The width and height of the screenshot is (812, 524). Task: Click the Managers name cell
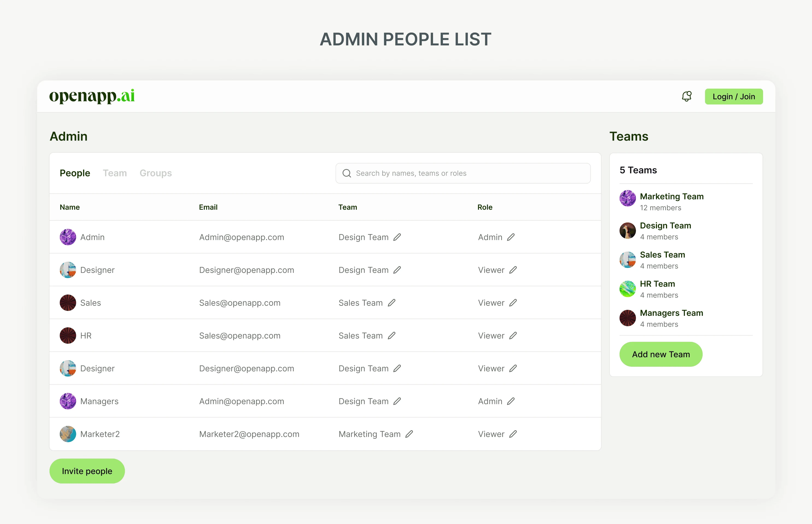[x=99, y=401]
